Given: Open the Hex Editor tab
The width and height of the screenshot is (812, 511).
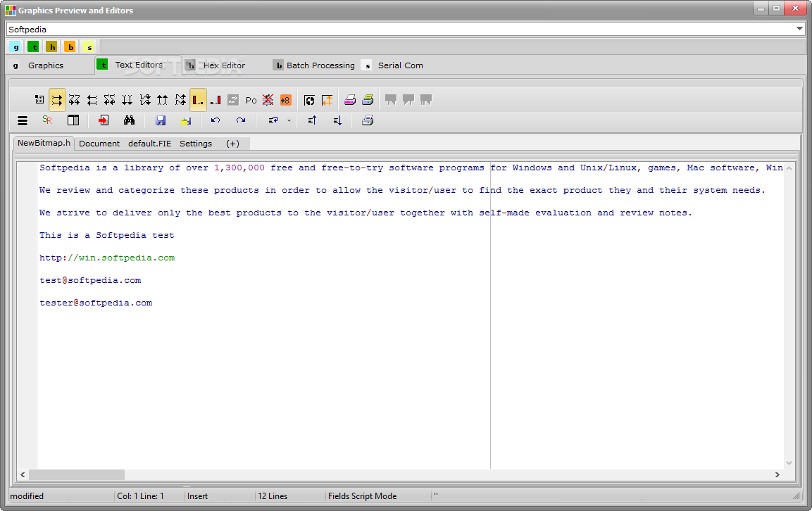Looking at the screenshot, I should (x=224, y=65).
